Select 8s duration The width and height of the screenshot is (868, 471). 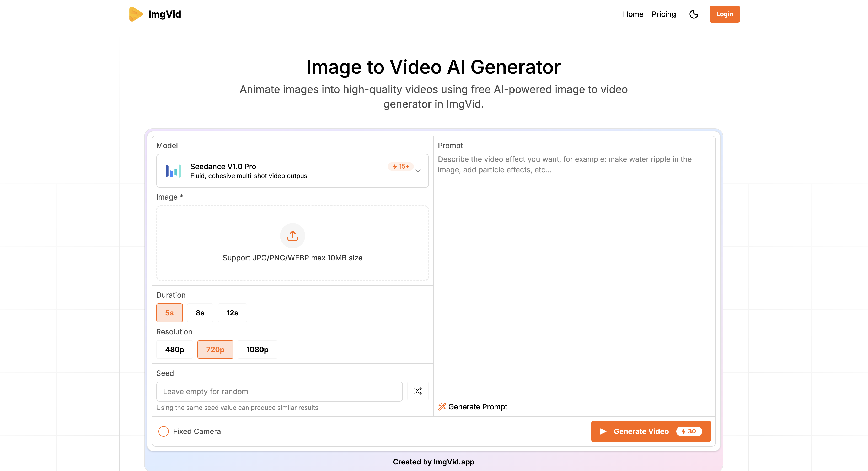coord(200,313)
